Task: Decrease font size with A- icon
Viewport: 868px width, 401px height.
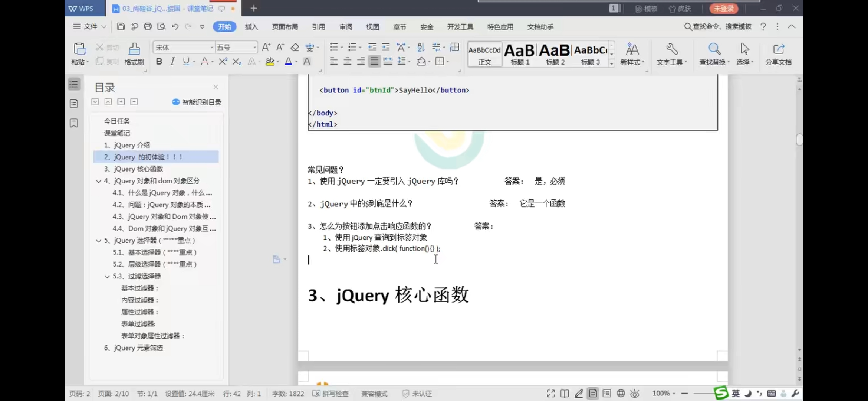Action: click(280, 47)
